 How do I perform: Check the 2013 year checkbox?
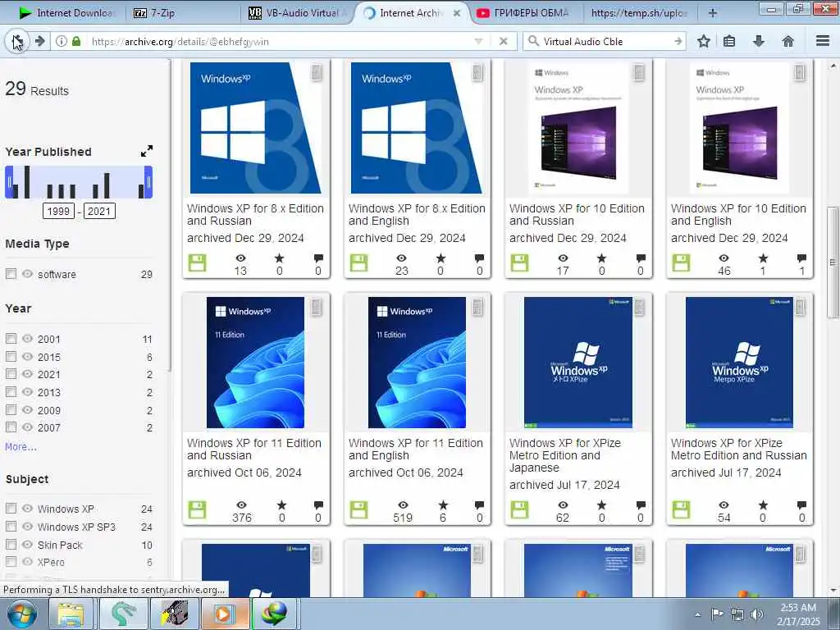(11, 391)
